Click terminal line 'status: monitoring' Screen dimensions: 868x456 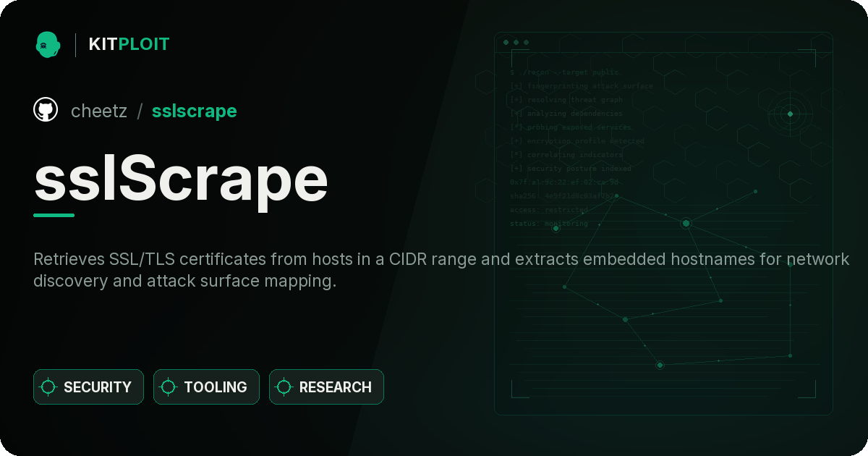549,224
